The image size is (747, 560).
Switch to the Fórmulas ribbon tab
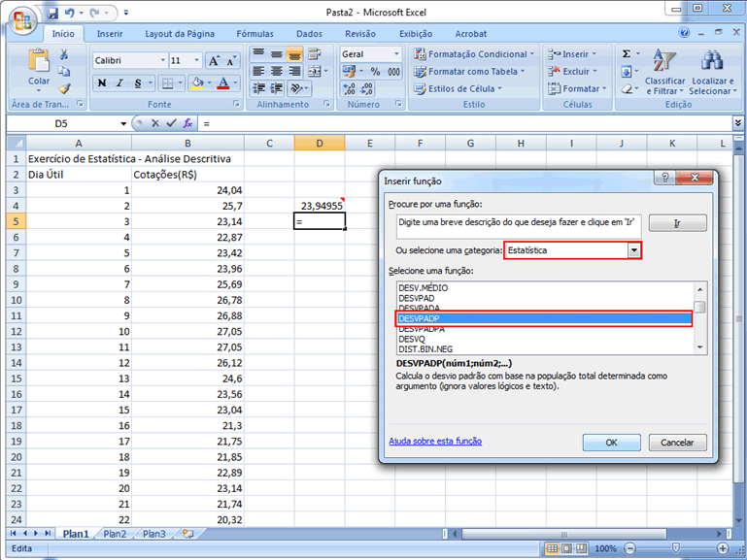pyautogui.click(x=255, y=34)
